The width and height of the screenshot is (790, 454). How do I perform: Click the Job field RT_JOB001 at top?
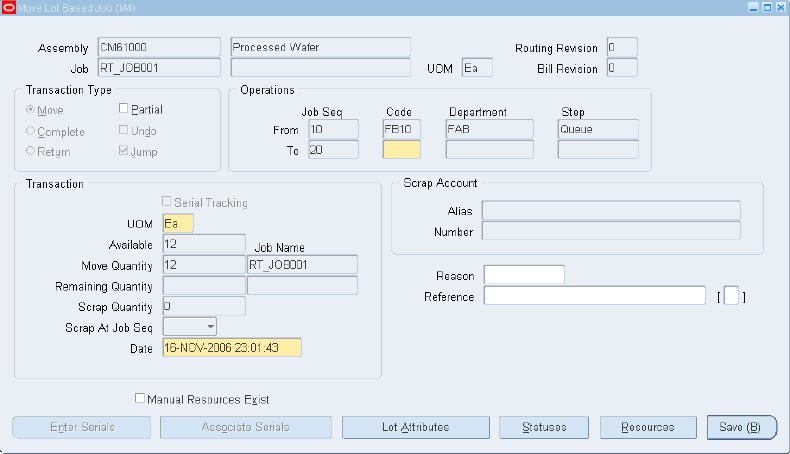click(159, 68)
